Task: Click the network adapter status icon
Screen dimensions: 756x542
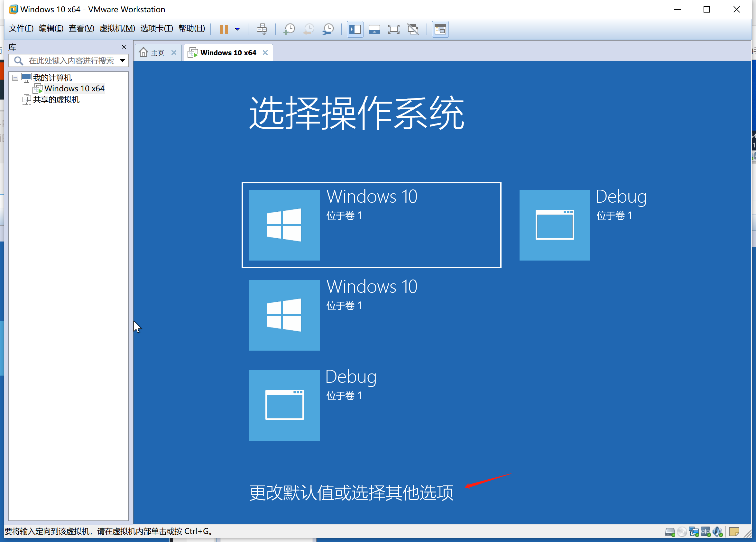Action: click(694, 532)
